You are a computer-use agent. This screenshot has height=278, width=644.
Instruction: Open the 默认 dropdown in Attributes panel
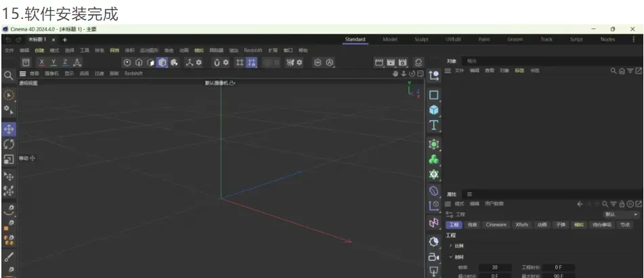pyautogui.click(x=621, y=214)
